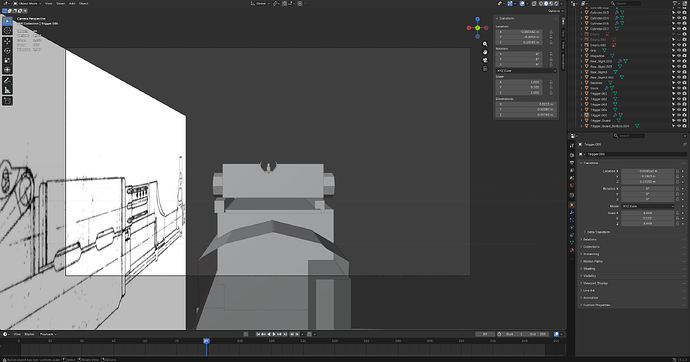Select Cylinder.017 in outliner
Image resolution: width=690 pixels, height=362 pixels.
click(599, 29)
